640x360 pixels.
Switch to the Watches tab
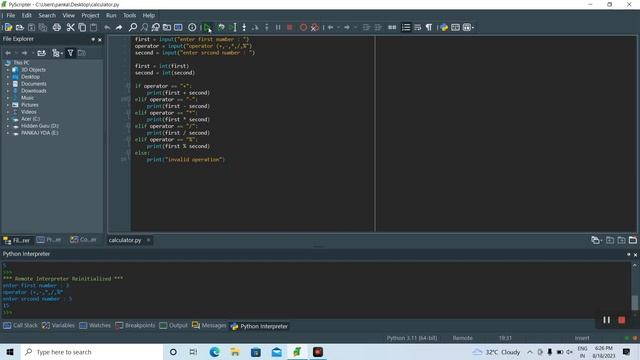click(x=95, y=325)
